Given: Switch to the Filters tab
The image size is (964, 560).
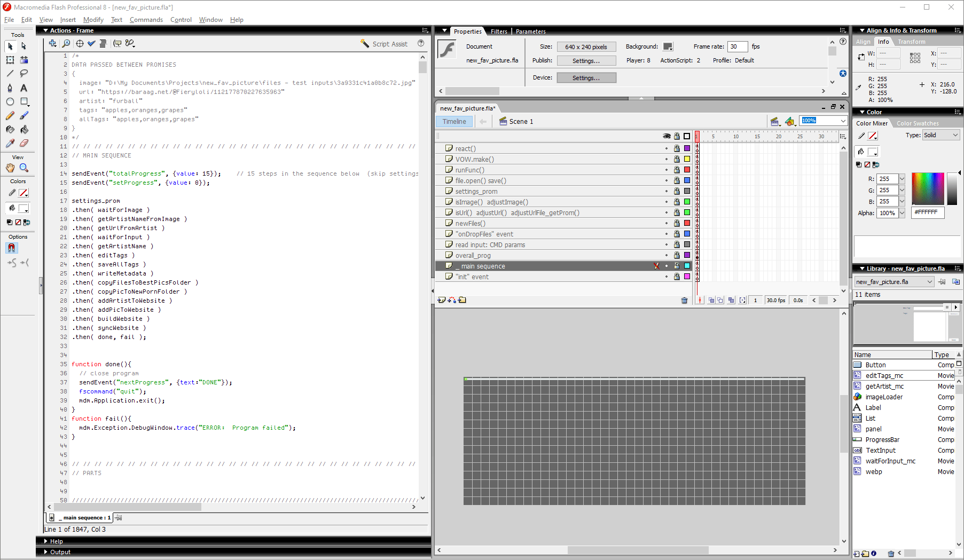Looking at the screenshot, I should tap(499, 31).
